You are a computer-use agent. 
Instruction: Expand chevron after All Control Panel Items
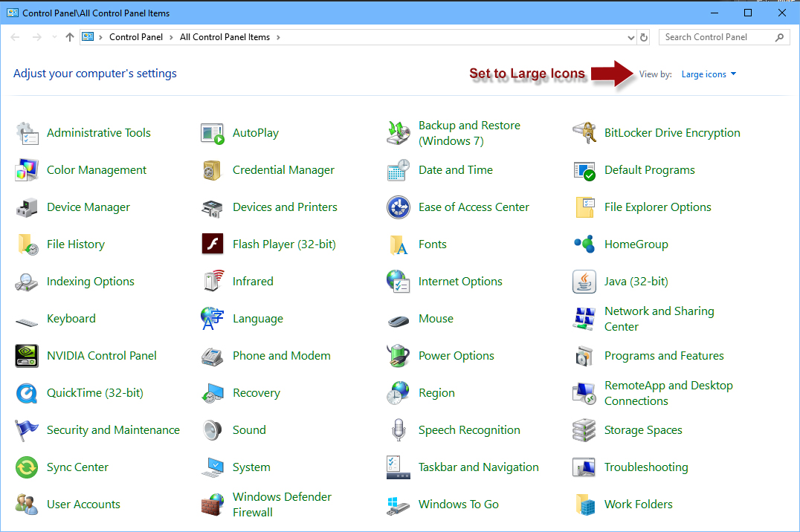(278, 37)
